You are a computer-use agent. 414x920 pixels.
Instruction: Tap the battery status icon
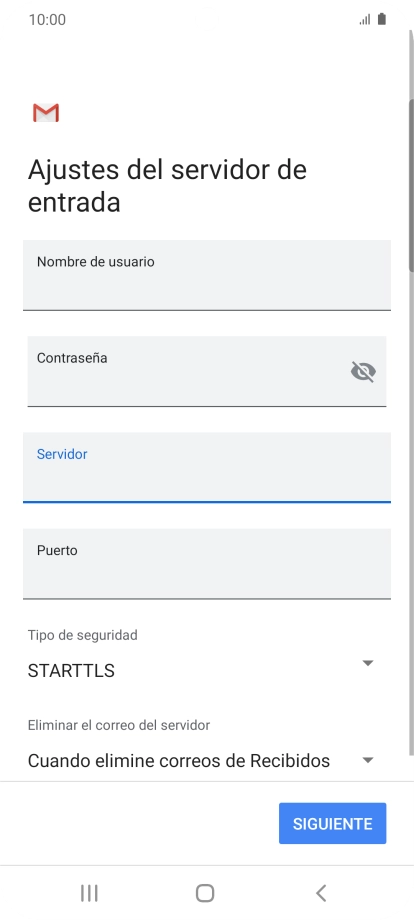point(382,19)
